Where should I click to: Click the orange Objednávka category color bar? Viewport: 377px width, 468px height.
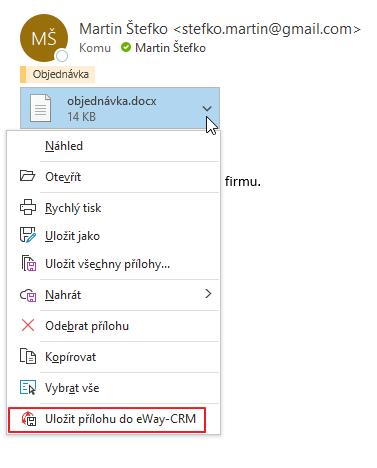click(x=23, y=74)
